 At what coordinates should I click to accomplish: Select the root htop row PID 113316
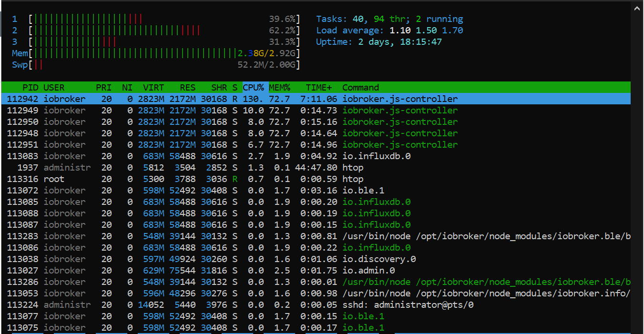[x=316, y=179]
